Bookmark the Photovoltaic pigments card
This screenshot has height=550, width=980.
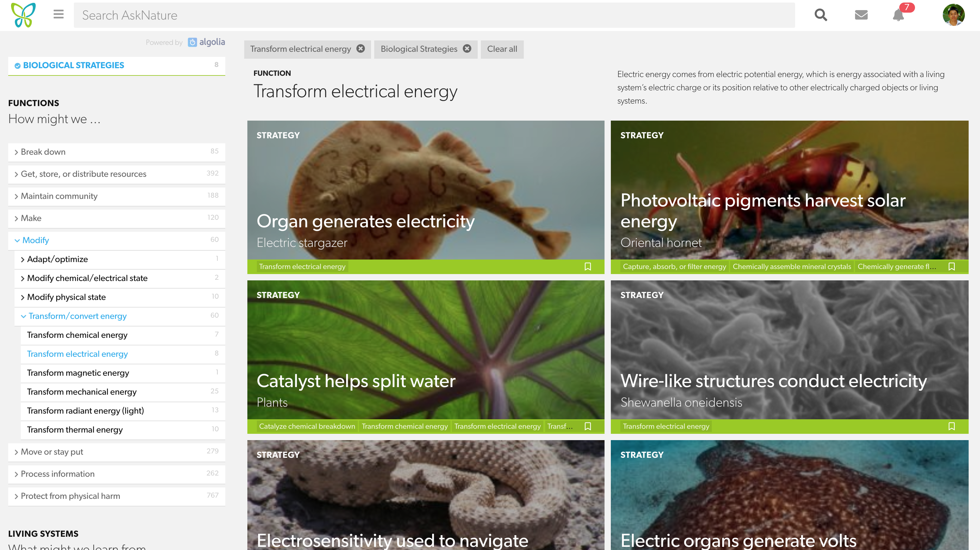click(952, 266)
